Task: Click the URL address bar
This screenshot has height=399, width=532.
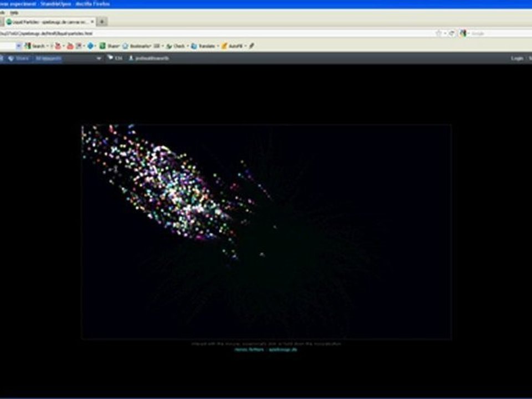Action: point(217,33)
